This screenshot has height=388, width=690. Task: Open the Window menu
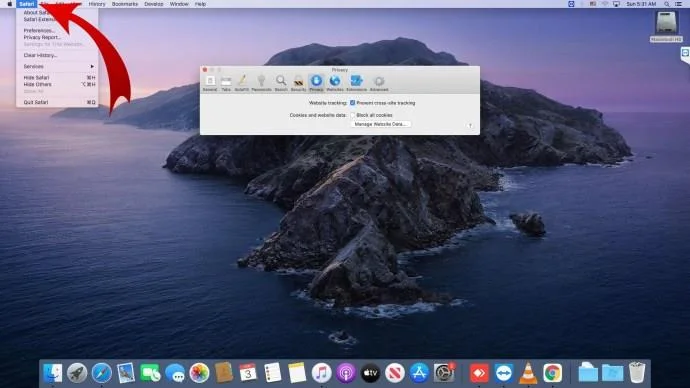coord(179,4)
